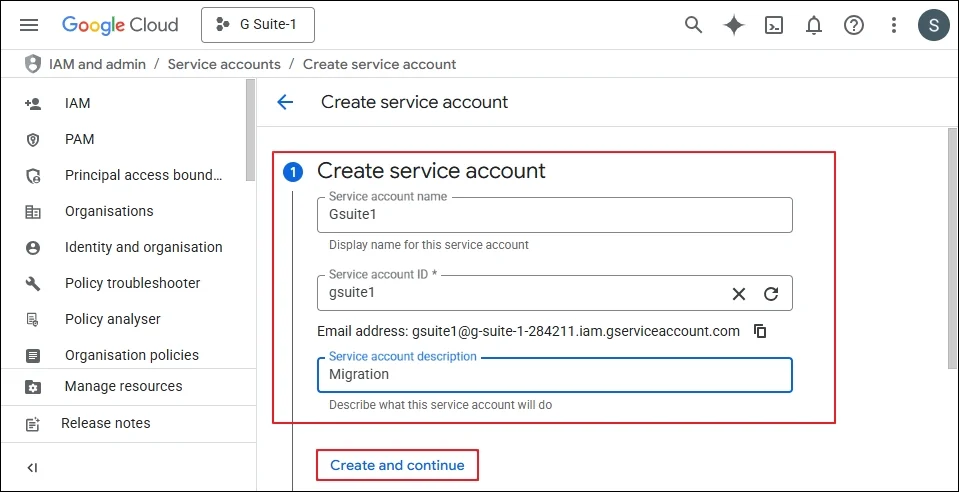Viewport: 959px width, 492px height.
Task: Click the Service account name field
Action: click(555, 215)
